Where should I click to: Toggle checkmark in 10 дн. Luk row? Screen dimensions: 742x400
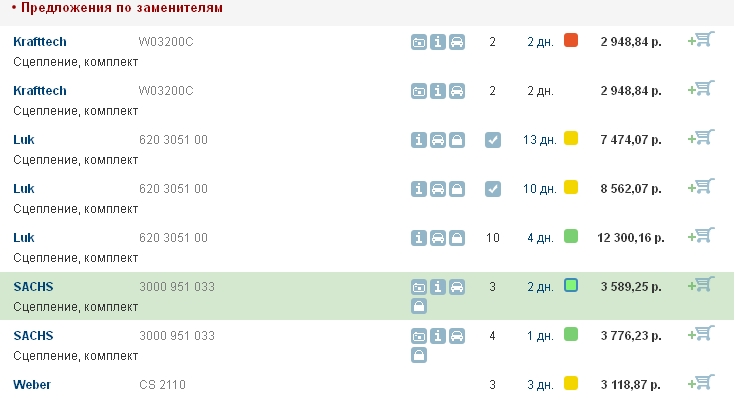[492, 188]
